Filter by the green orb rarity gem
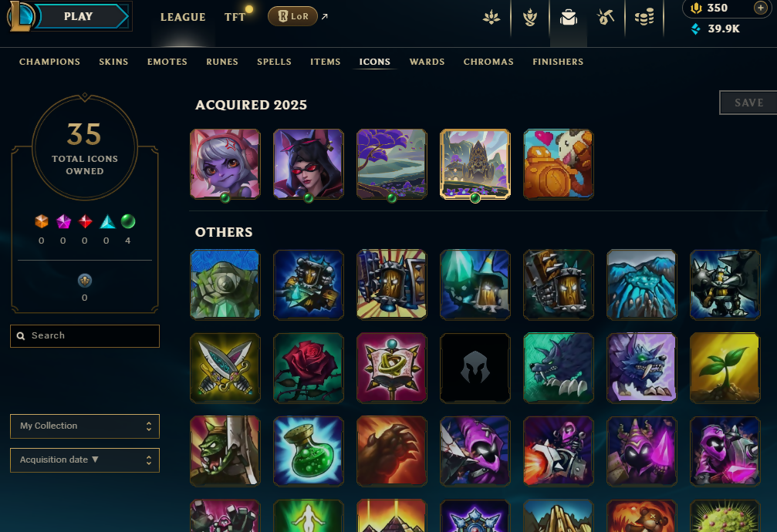This screenshot has width=777, height=532. 128,221
